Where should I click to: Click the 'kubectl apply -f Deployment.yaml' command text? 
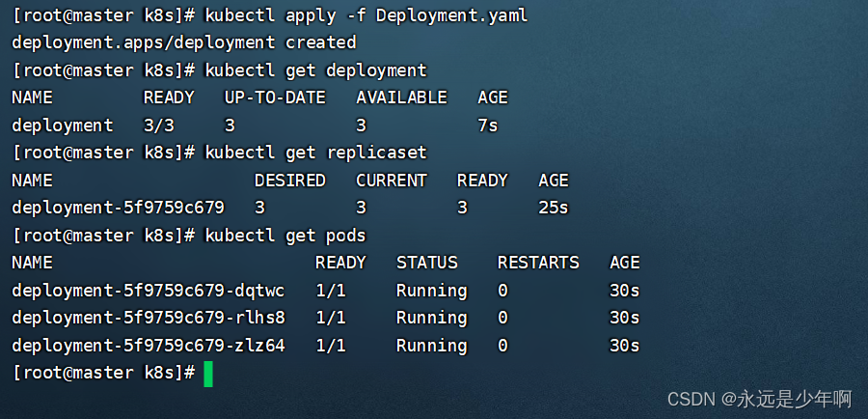coord(366,15)
